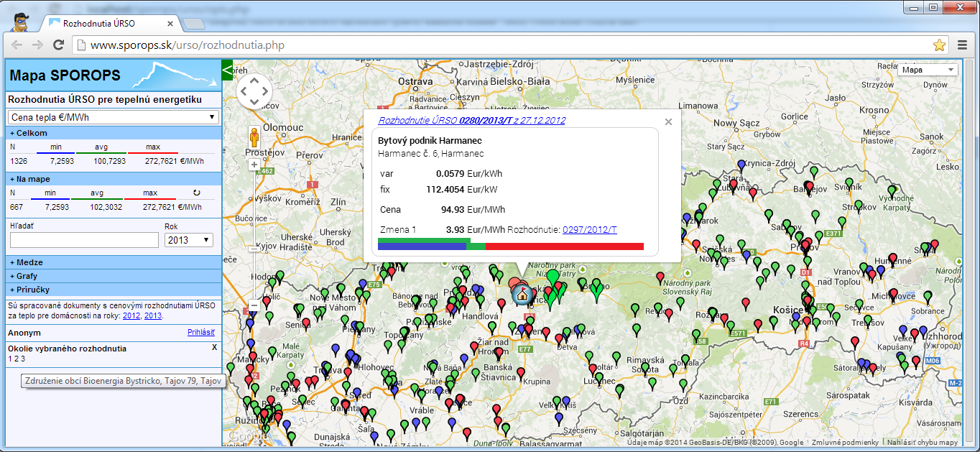Image resolution: width=980 pixels, height=452 pixels.
Task: Click the Mapa SPOROPS logo header
Action: (113, 75)
